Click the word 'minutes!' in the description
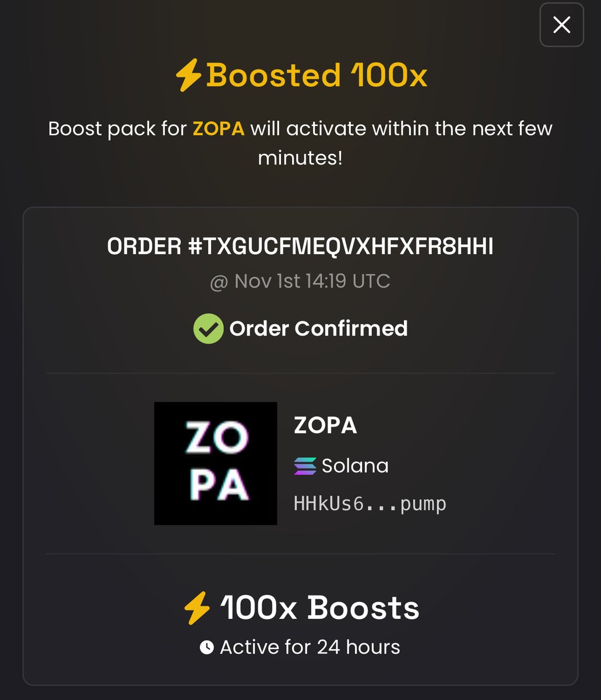Screen dimensions: 601x700 click(300, 157)
